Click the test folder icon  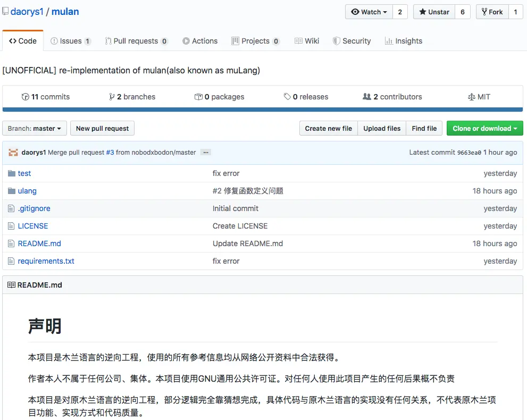pyautogui.click(x=12, y=173)
